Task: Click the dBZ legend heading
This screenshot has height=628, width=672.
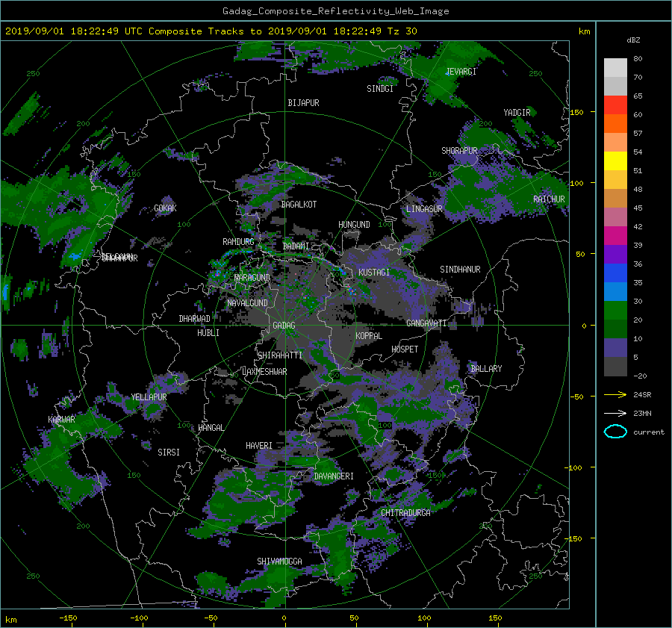Action: pos(633,40)
